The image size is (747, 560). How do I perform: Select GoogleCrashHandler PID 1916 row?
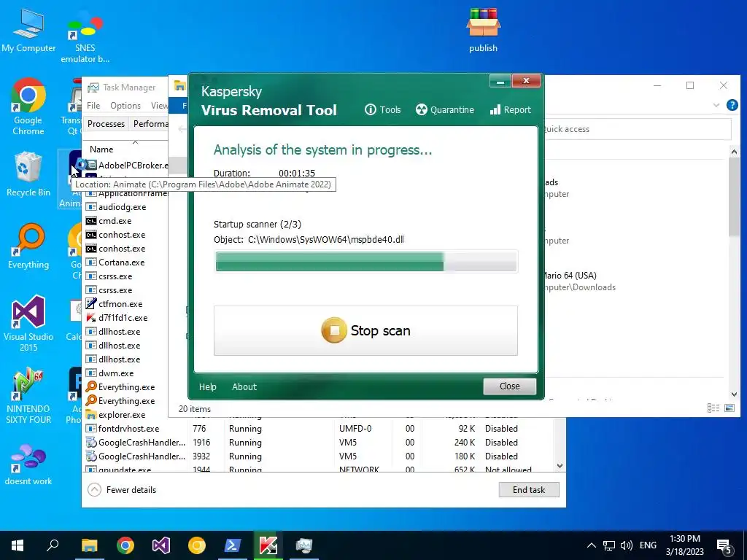[x=320, y=442]
